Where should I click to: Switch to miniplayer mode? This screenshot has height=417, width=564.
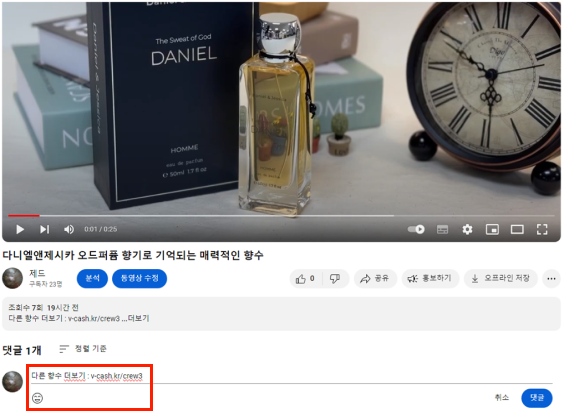click(x=492, y=229)
